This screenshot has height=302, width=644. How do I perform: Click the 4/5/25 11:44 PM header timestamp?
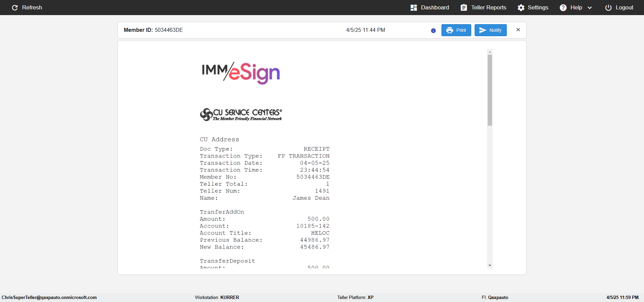(366, 30)
